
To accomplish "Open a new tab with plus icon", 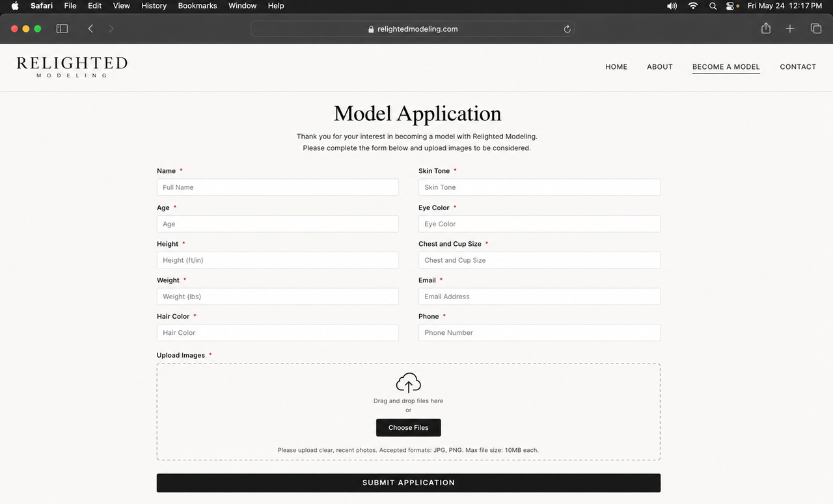I will (x=790, y=29).
